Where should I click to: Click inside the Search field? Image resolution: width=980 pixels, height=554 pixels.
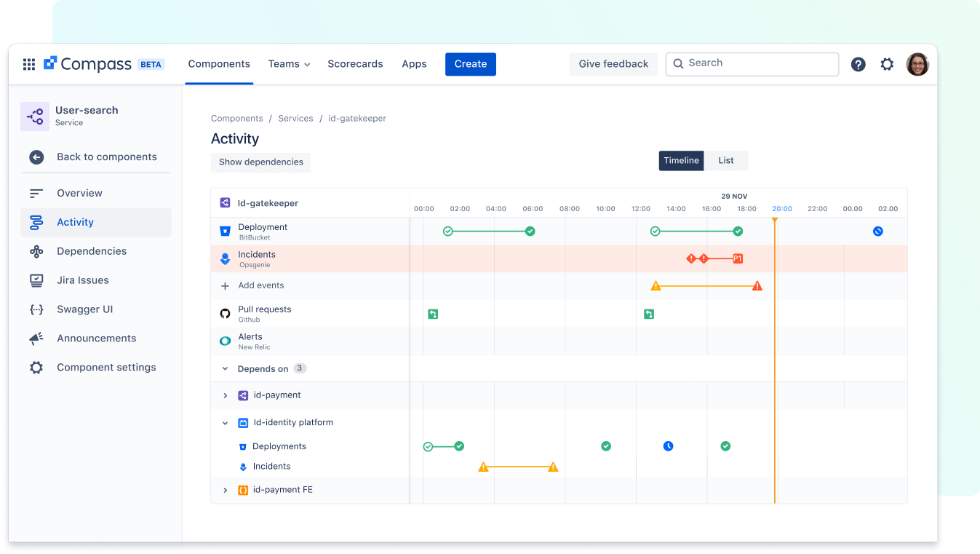(752, 64)
